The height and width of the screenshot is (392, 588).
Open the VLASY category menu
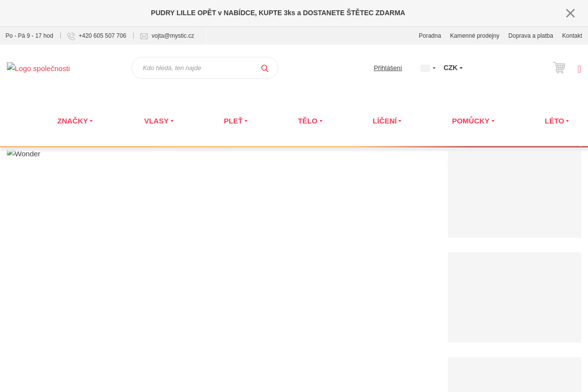click(x=158, y=121)
